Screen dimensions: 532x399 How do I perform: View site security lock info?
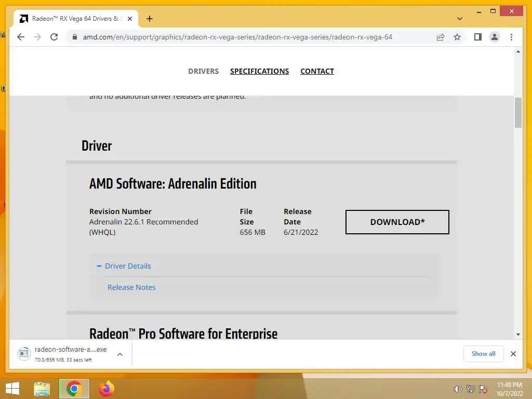pos(75,37)
